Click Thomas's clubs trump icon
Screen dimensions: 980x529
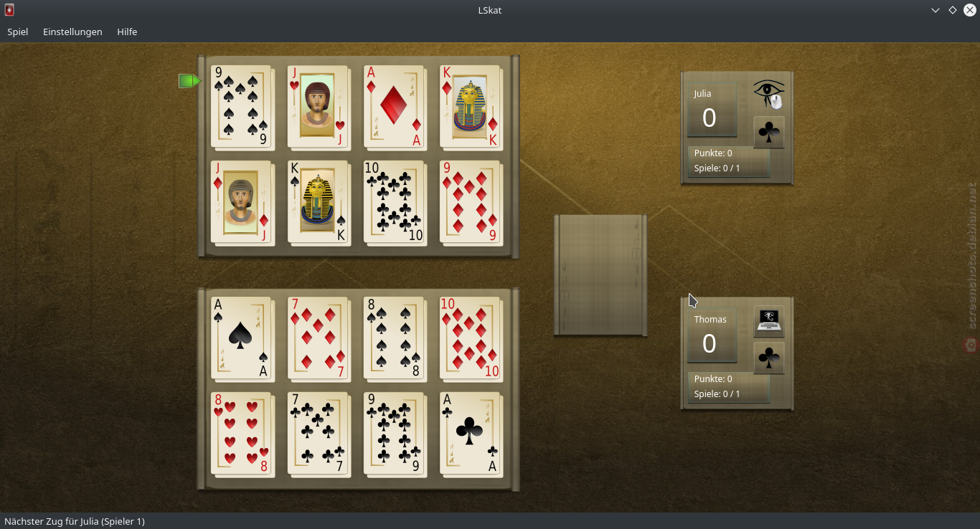coord(769,358)
